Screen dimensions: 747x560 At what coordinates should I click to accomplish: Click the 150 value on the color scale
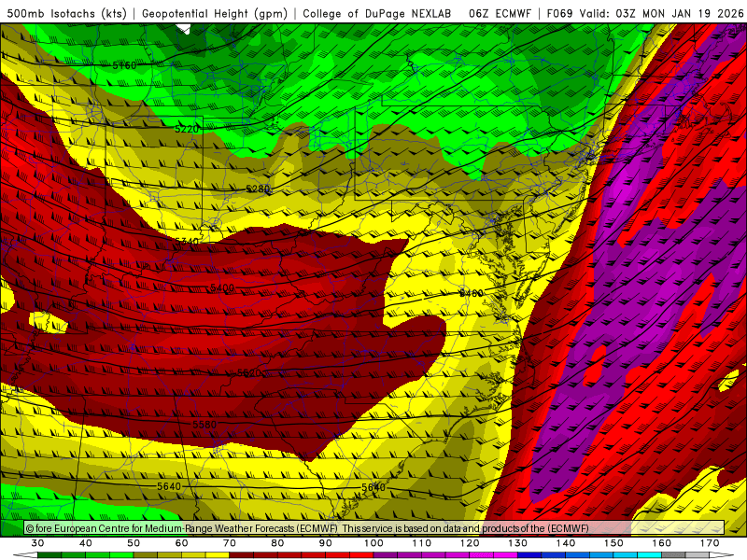pos(613,543)
